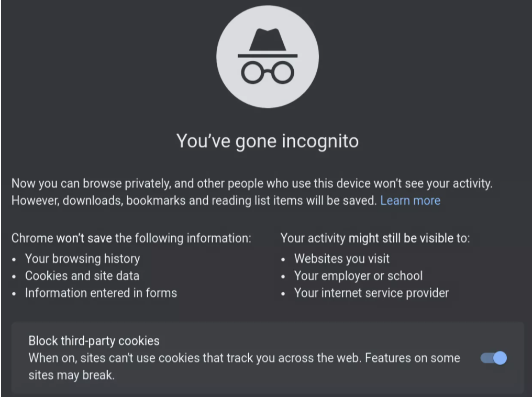Click the "Chrome" word in the left column heading
Image resolution: width=532 pixels, height=397 pixels.
pyautogui.click(x=32, y=238)
